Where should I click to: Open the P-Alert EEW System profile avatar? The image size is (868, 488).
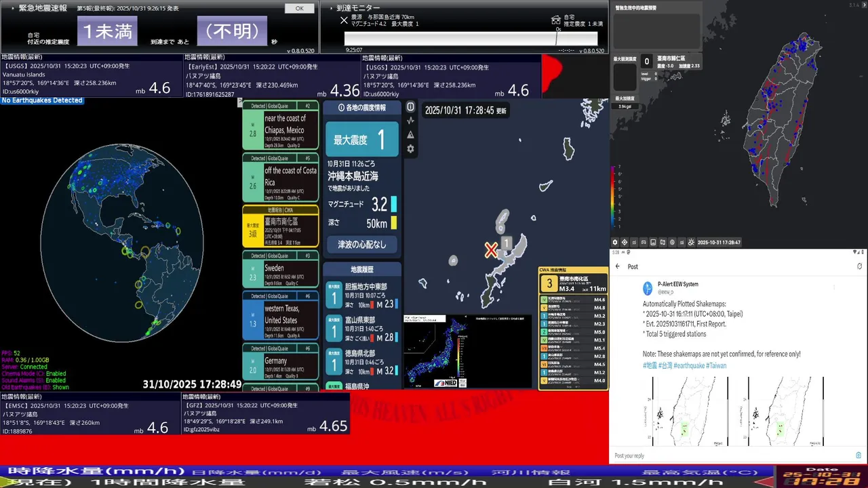point(648,287)
